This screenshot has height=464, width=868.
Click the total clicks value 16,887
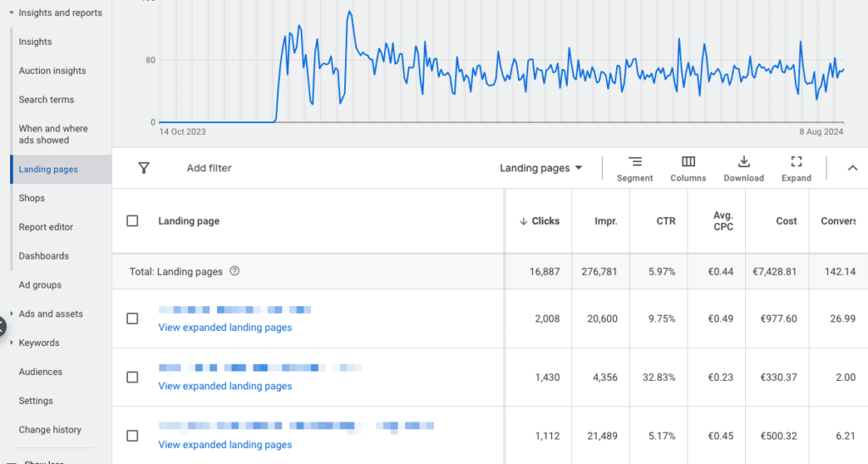tap(544, 271)
